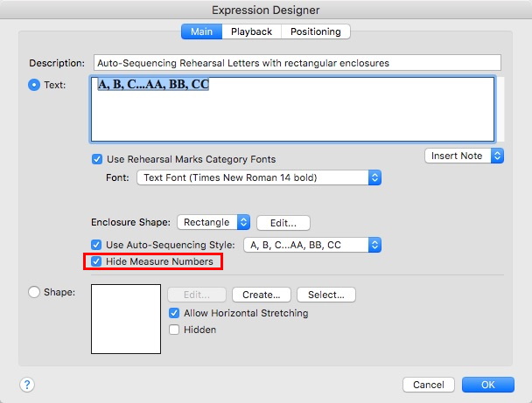Open the auto-sequencing style dropdown
Image resolution: width=532 pixels, height=403 pixels.
click(x=311, y=245)
